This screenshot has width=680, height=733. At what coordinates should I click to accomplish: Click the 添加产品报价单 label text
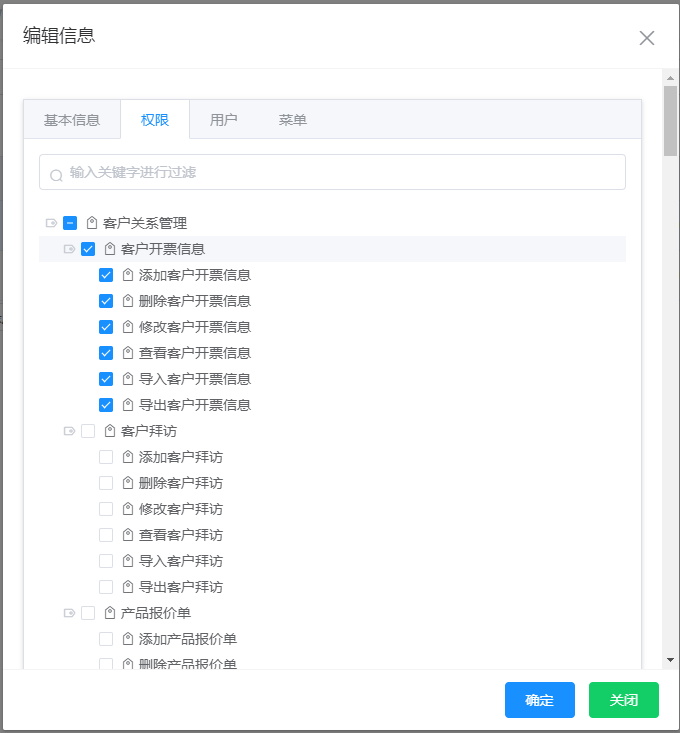click(x=188, y=639)
